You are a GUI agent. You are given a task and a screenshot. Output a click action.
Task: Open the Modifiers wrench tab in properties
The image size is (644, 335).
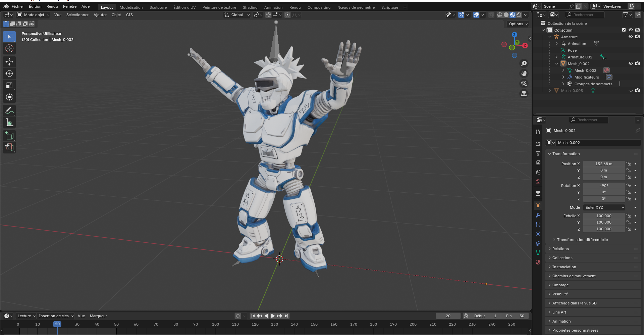(538, 215)
